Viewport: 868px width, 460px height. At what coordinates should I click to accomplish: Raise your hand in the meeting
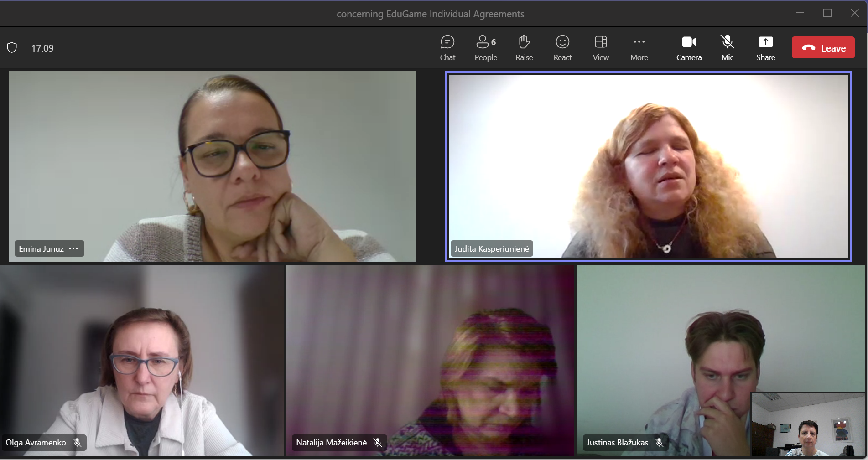point(524,48)
